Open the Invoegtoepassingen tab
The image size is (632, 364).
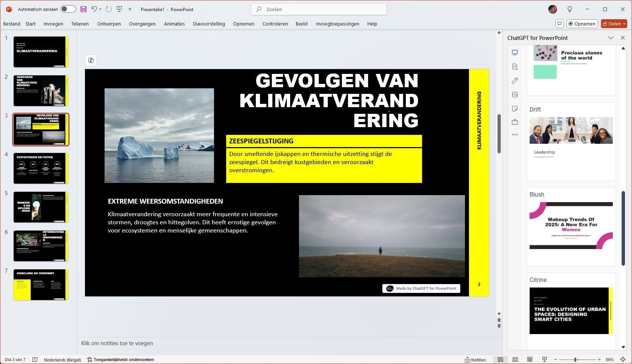[x=337, y=24]
